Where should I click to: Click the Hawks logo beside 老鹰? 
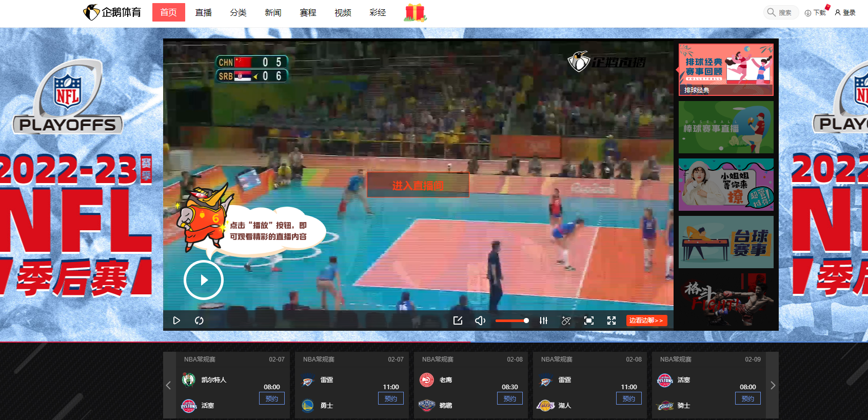tap(426, 380)
